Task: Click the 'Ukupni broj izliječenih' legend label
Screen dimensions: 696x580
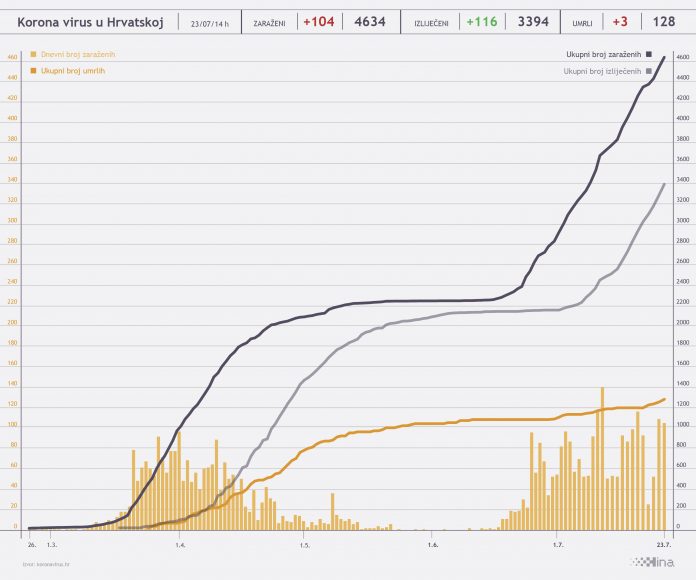Action: pos(602,71)
